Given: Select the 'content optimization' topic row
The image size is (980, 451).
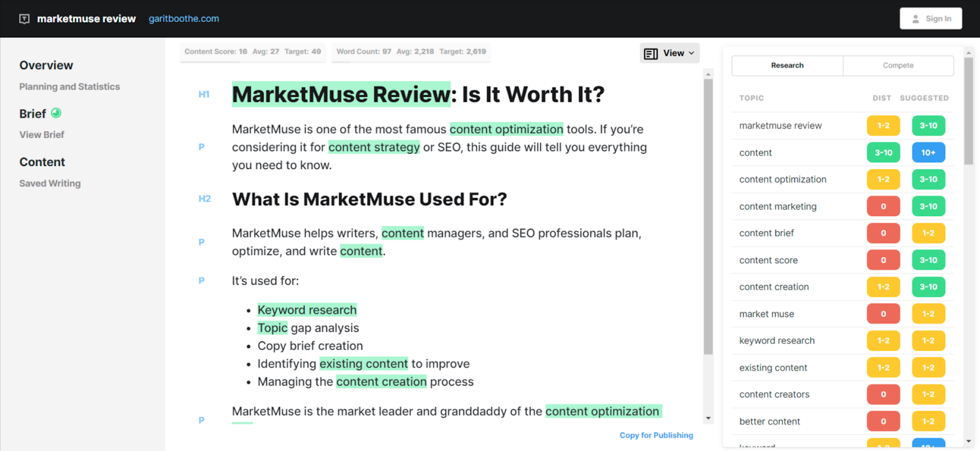Looking at the screenshot, I should click(x=843, y=179).
